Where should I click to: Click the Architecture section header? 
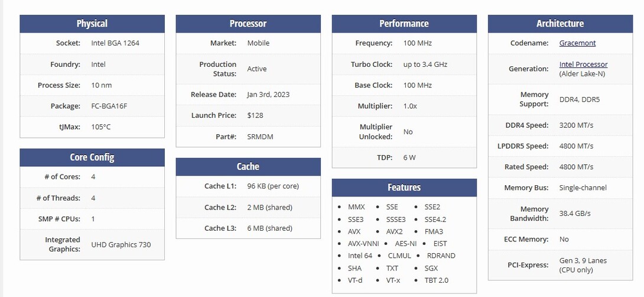tap(560, 24)
